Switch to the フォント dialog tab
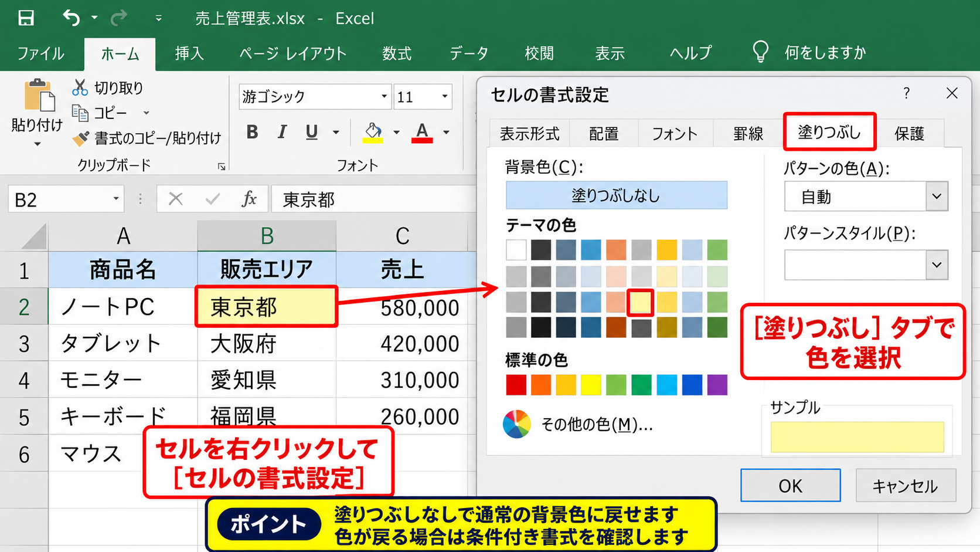Screen dimensions: 980x552 [x=675, y=134]
